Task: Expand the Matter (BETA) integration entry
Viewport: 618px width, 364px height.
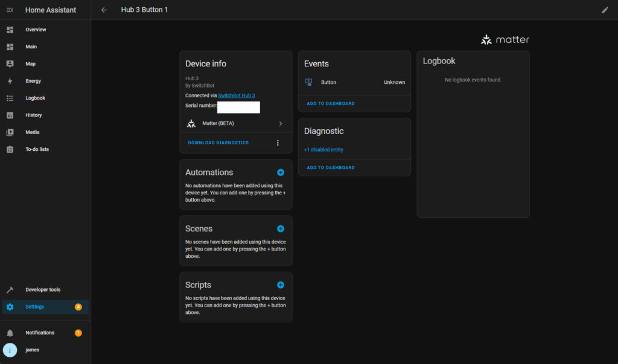Action: click(x=235, y=123)
